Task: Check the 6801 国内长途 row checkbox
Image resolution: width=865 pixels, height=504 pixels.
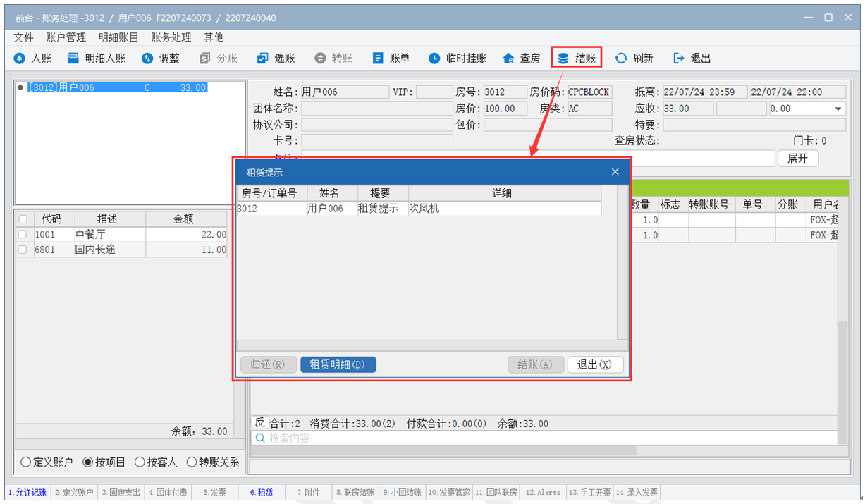Action: (x=23, y=250)
